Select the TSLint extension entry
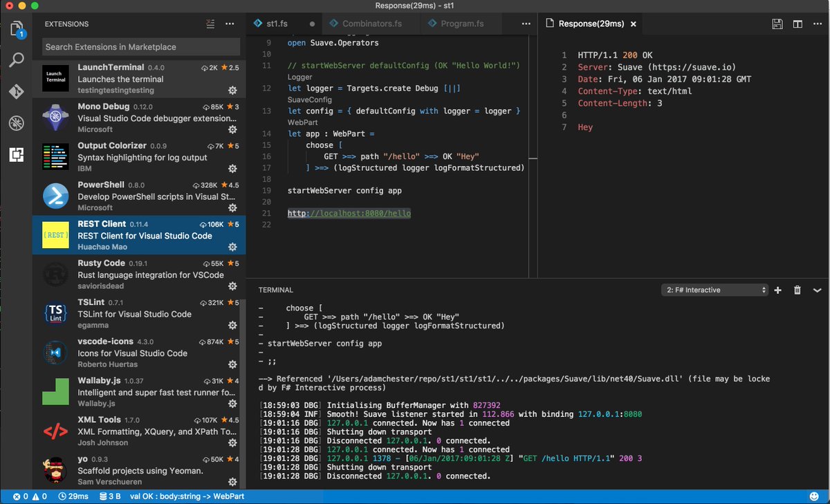Screen dimensions: 830x504 (x=138, y=313)
